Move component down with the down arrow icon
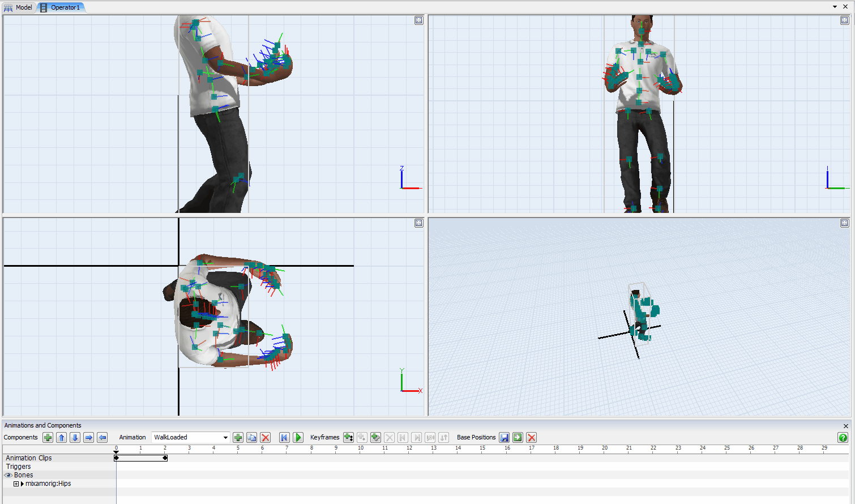The width and height of the screenshot is (855, 504). pyautogui.click(x=75, y=437)
